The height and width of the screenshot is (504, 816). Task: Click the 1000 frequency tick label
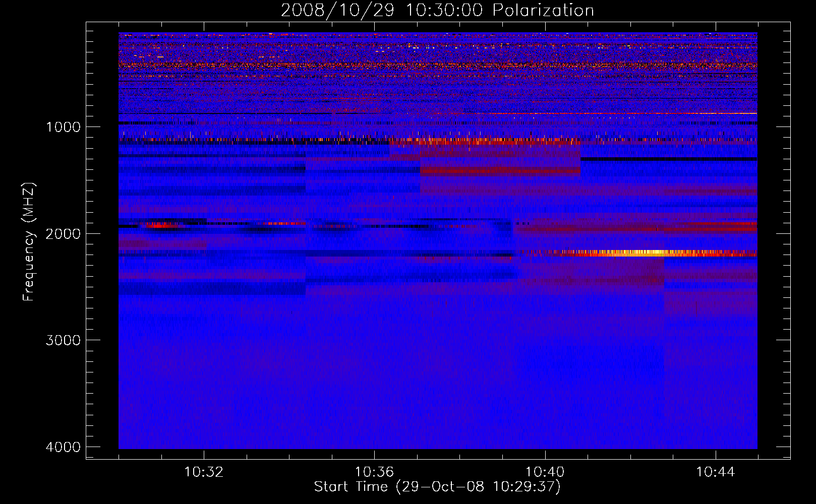coord(63,127)
